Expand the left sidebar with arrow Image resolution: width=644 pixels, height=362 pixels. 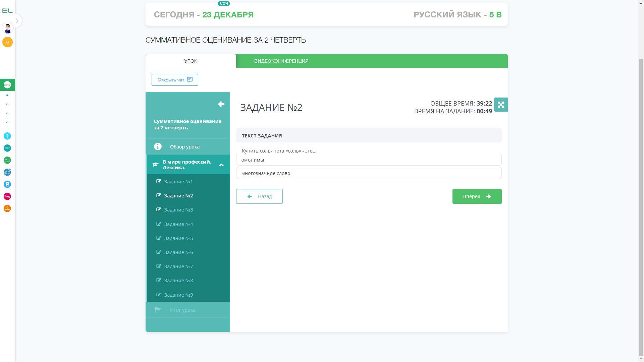click(x=17, y=21)
